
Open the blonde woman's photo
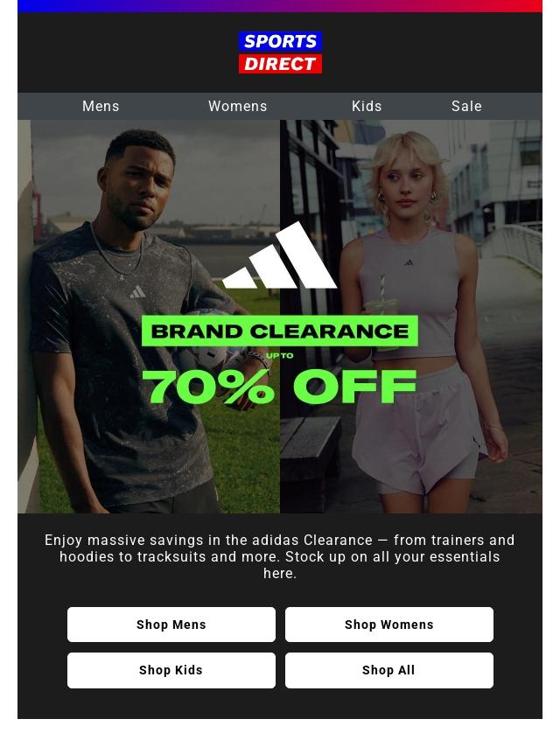[x=411, y=317]
